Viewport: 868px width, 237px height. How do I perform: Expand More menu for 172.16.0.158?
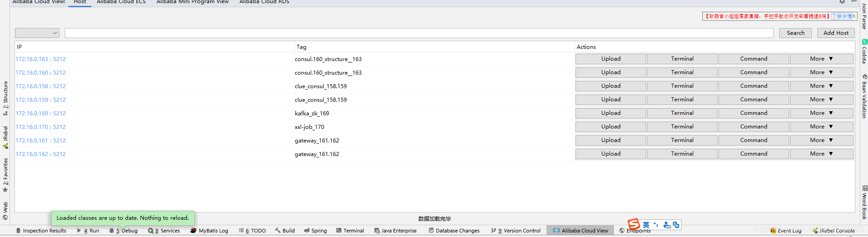pyautogui.click(x=821, y=86)
